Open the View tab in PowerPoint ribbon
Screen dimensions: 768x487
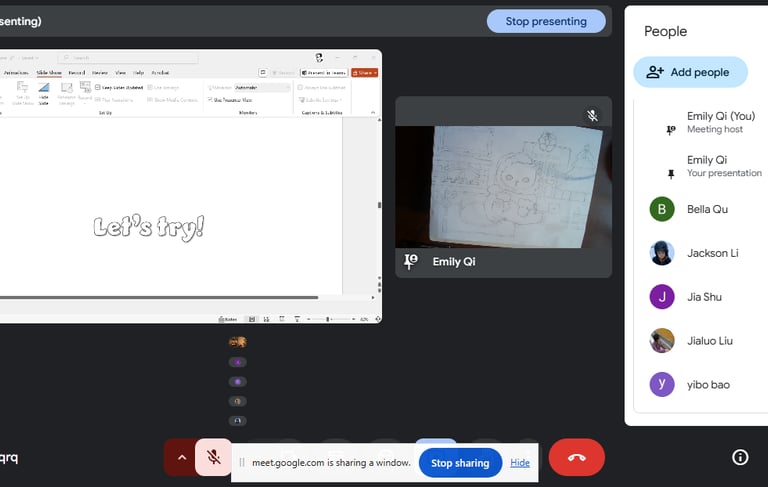120,73
